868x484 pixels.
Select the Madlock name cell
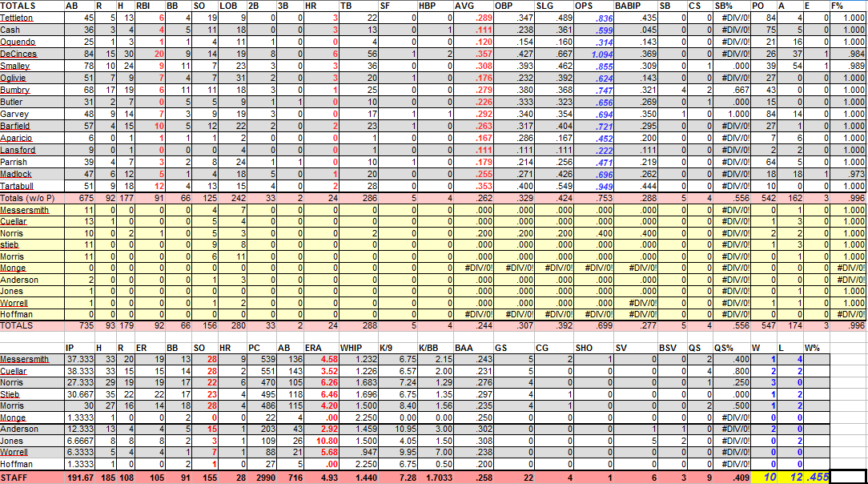coord(32,174)
